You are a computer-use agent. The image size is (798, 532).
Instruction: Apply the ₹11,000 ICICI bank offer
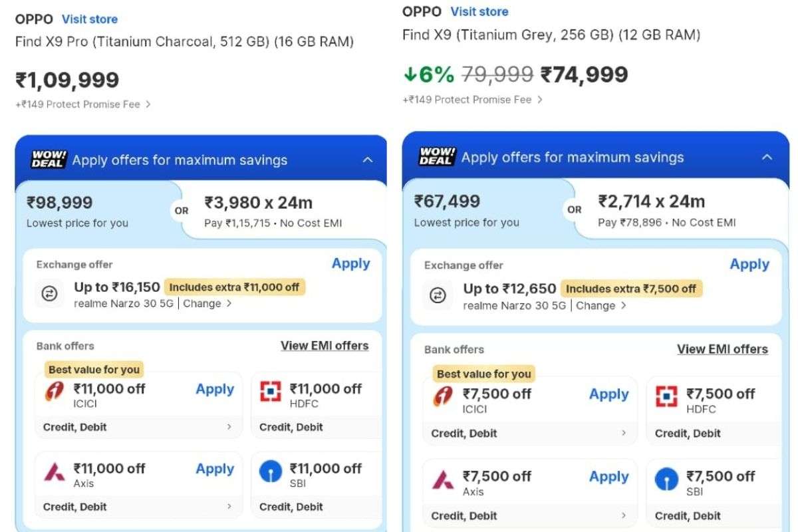coord(214,389)
